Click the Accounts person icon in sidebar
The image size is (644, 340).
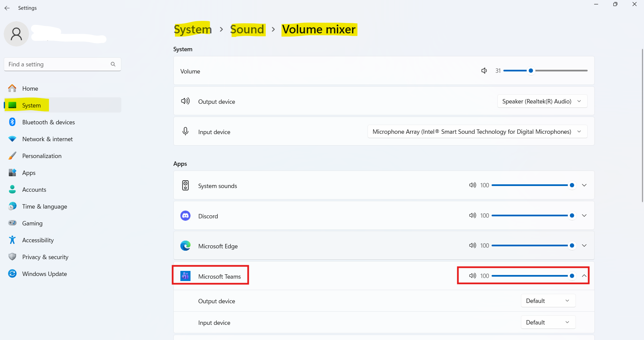point(12,189)
